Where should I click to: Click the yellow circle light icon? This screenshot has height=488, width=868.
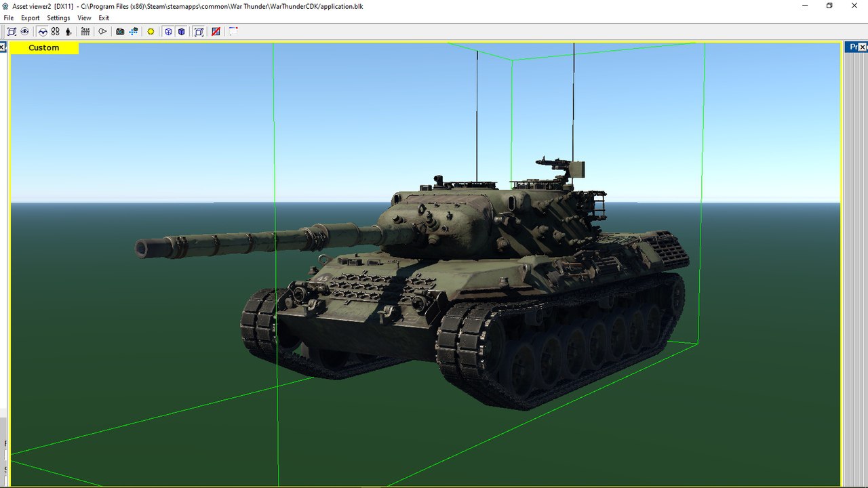point(151,32)
